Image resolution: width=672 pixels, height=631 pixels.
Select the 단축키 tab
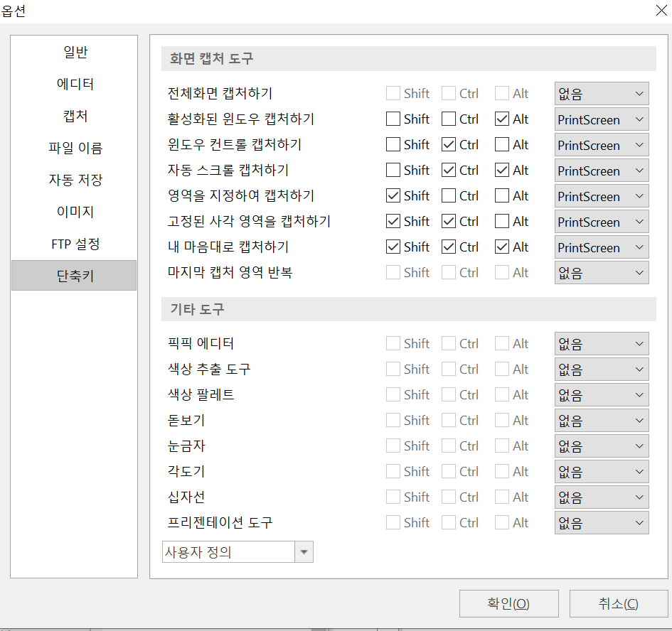click(74, 276)
